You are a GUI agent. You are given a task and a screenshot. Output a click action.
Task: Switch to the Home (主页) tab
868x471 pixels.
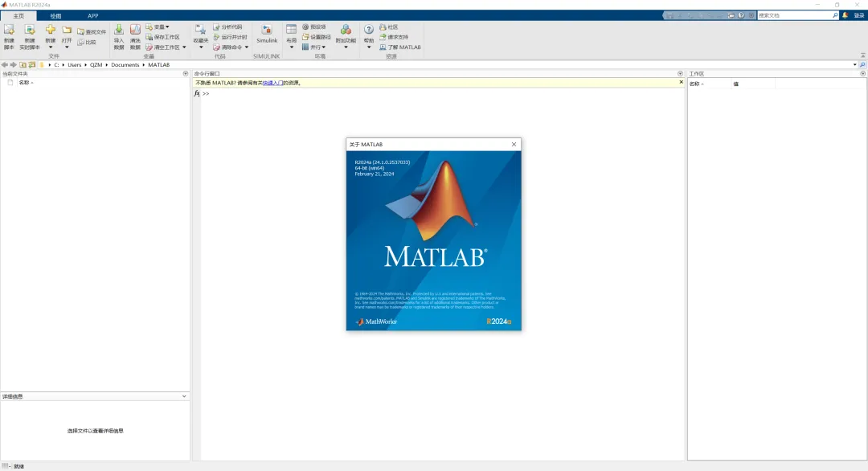pos(18,16)
